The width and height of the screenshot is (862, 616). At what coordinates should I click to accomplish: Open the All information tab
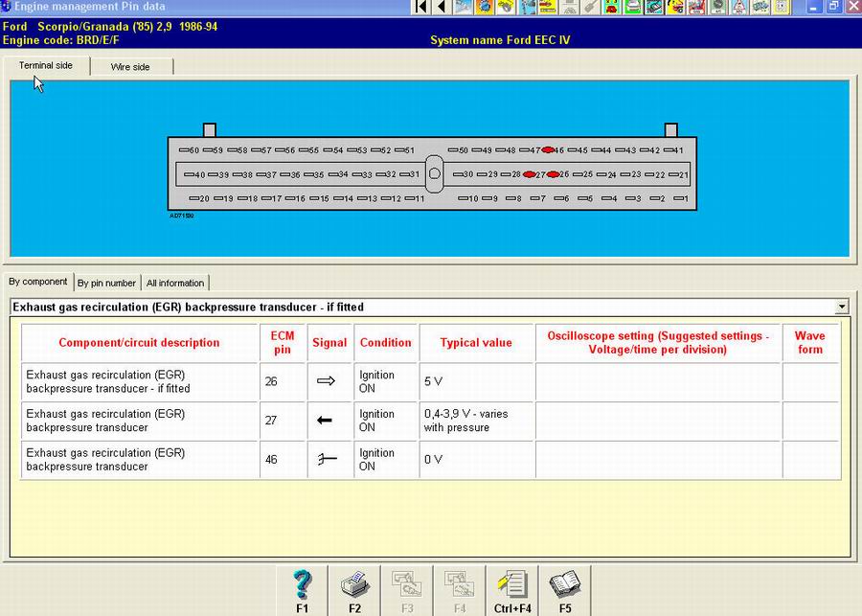pyautogui.click(x=175, y=283)
